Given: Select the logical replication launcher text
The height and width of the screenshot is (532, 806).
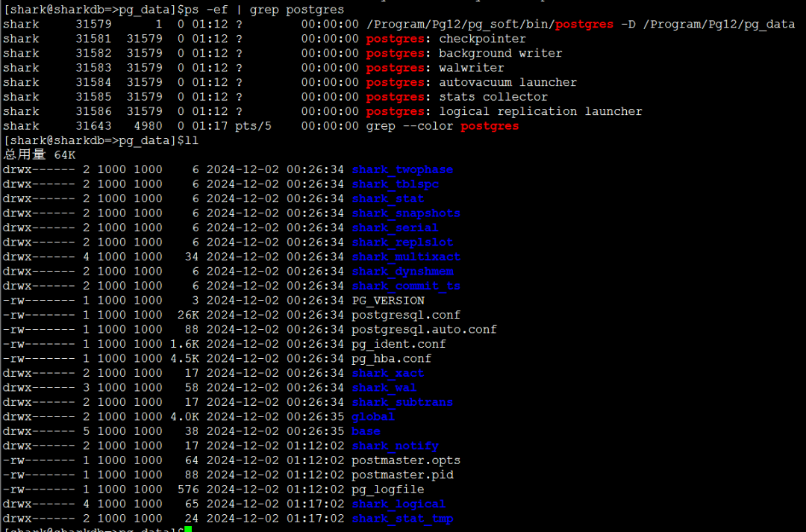Looking at the screenshot, I should click(540, 111).
